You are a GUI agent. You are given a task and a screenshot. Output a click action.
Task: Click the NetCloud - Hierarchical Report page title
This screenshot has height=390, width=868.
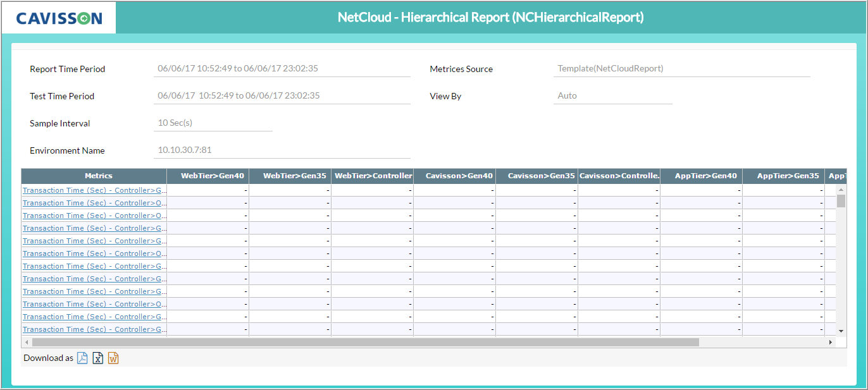pyautogui.click(x=491, y=17)
